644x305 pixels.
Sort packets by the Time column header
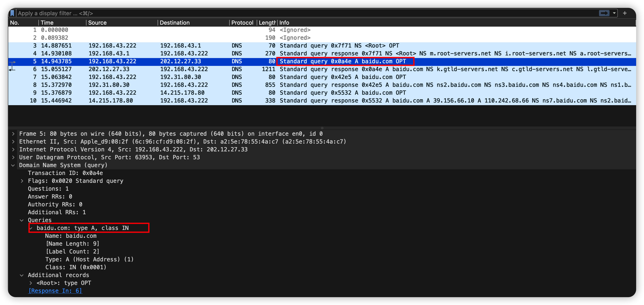pyautogui.click(x=47, y=23)
